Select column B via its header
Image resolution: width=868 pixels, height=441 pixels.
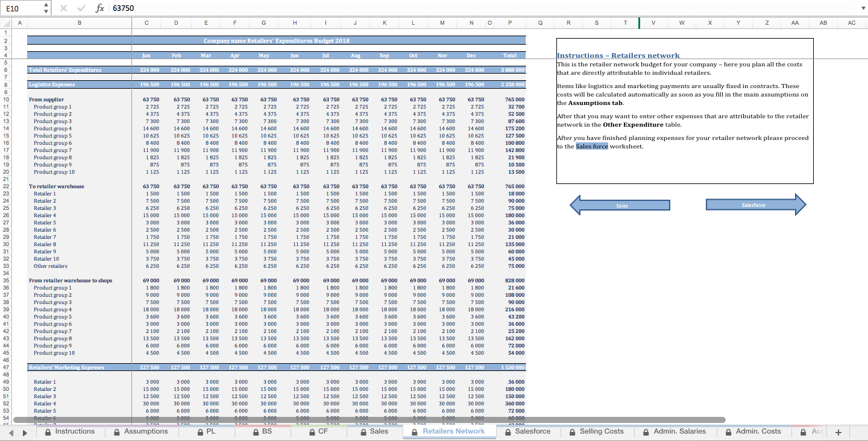[79, 23]
